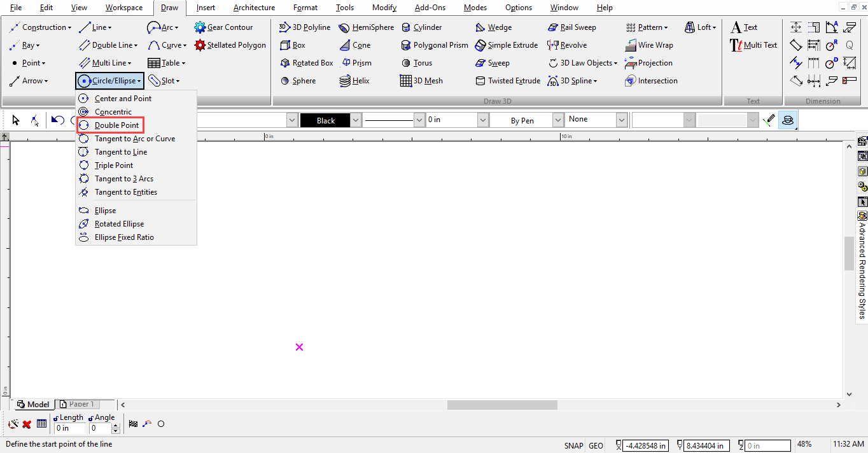Select Rotated Ellipse menu entry
The width and height of the screenshot is (868, 453).
tap(119, 224)
